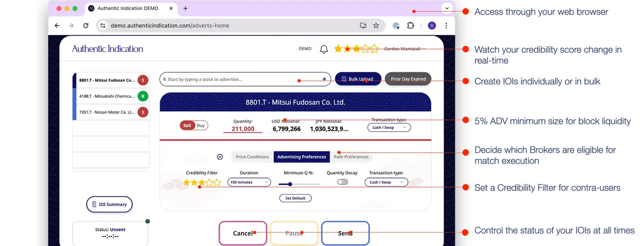This screenshot has height=246, width=644.
Task: Toggle the Quantity Decay switch
Action: (343, 182)
